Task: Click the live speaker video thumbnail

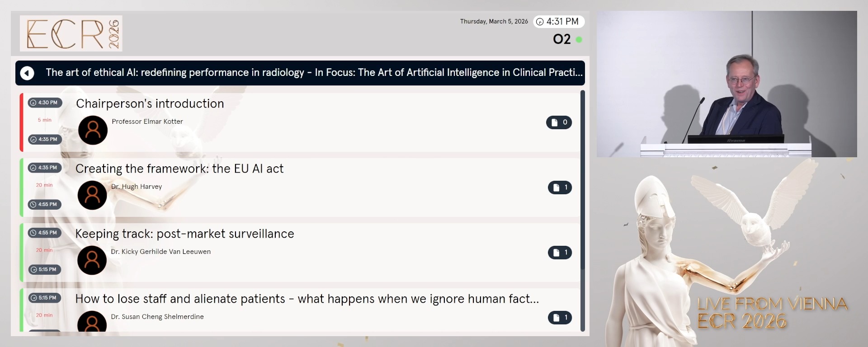Action: click(x=726, y=84)
